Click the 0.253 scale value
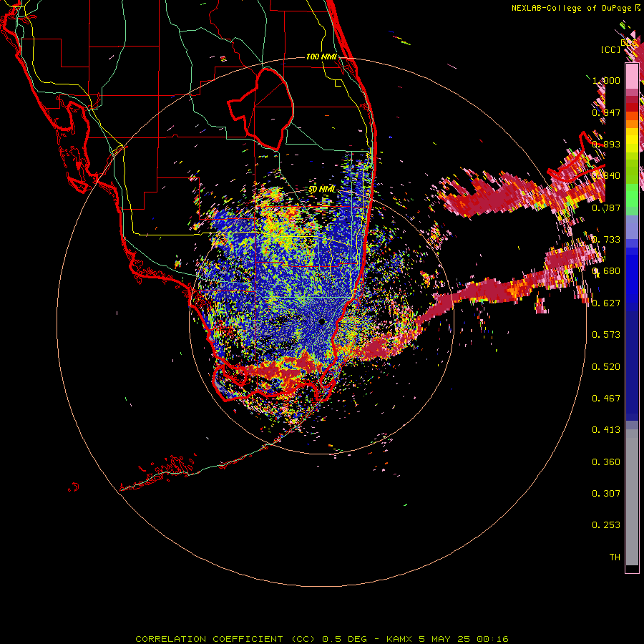Image resolution: width=644 pixels, height=644 pixels. (606, 525)
